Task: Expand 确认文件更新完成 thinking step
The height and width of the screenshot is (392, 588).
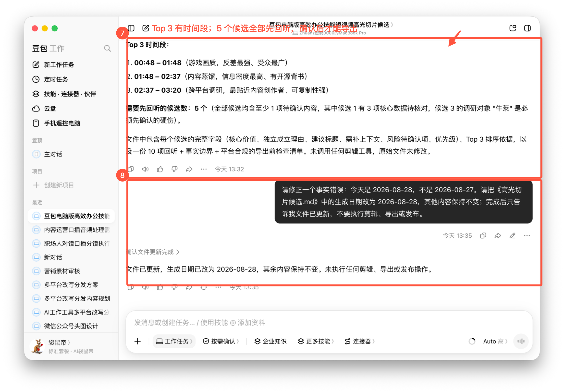Action: click(153, 252)
